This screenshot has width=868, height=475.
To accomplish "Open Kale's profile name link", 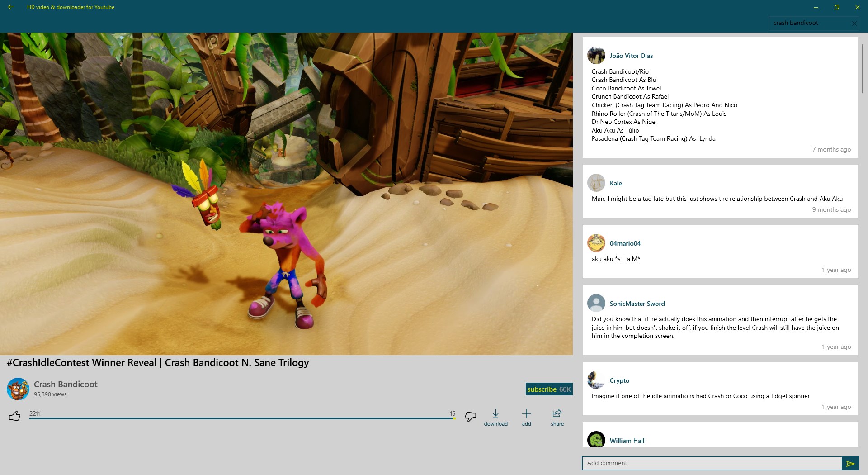I will pyautogui.click(x=616, y=183).
